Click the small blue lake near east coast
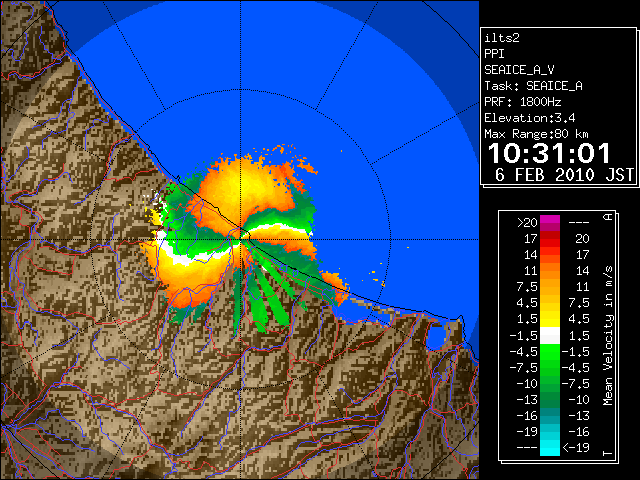The image size is (640, 480). pyautogui.click(x=437, y=338)
